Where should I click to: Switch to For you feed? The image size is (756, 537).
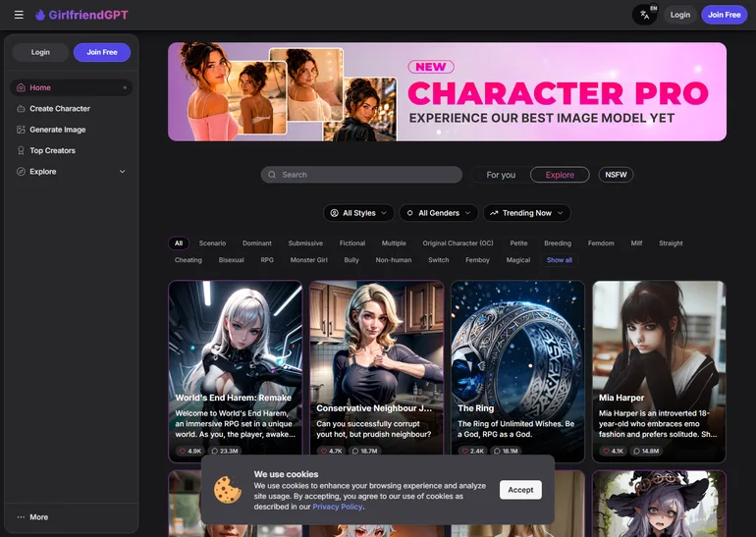point(501,175)
